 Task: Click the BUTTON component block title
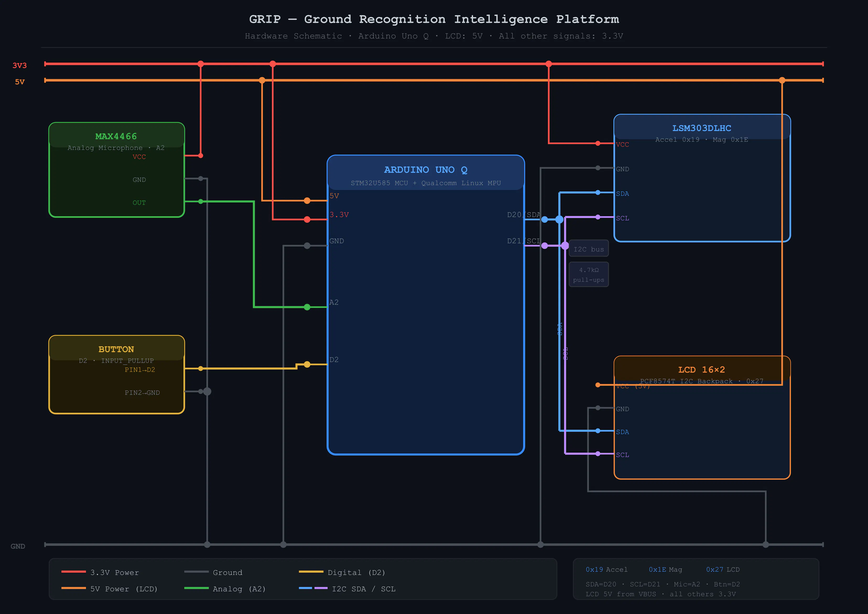116,349
